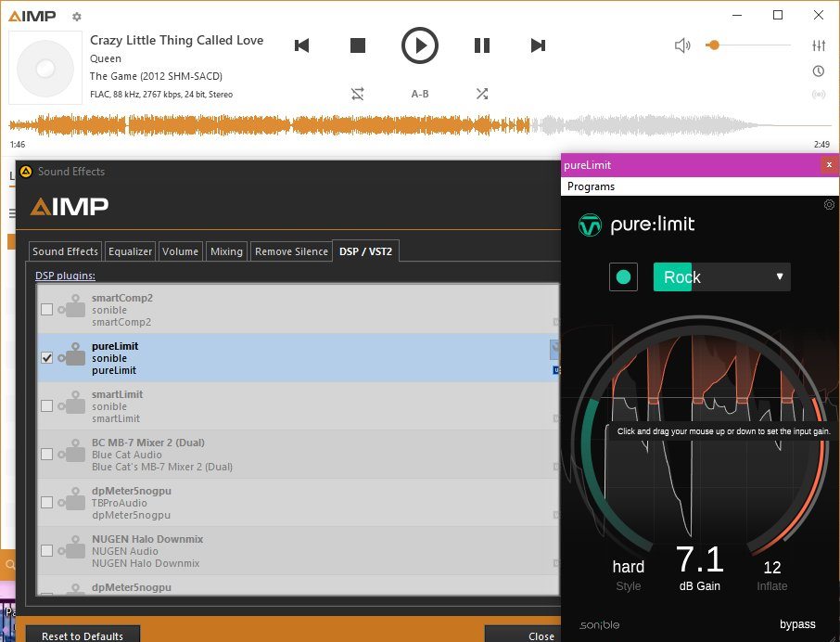The width and height of the screenshot is (840, 642).
Task: Click the sonible pure:limit logo icon
Action: coord(590,225)
